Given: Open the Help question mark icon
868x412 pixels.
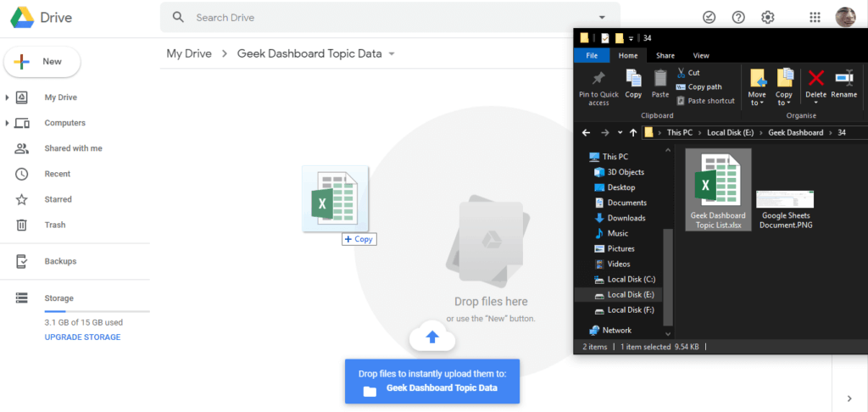Looking at the screenshot, I should (x=738, y=17).
